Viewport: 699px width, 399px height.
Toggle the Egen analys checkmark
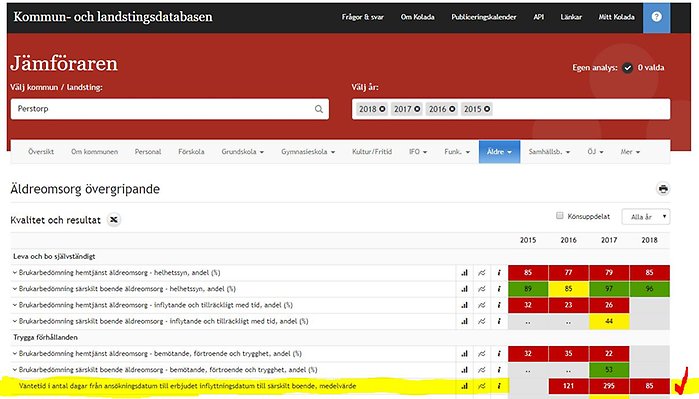tap(627, 68)
